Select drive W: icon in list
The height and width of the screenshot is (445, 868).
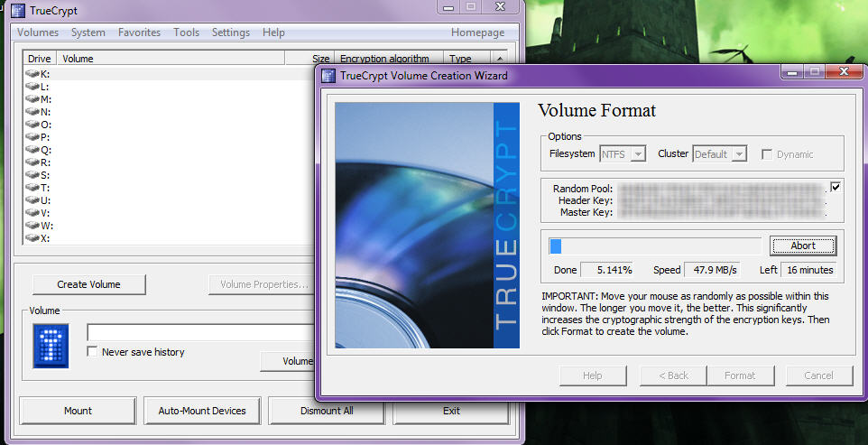point(32,226)
